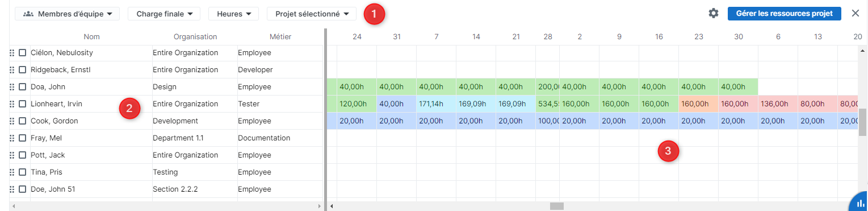
Task: Click drag handle icon for Fray, Mel
Action: coord(12,138)
